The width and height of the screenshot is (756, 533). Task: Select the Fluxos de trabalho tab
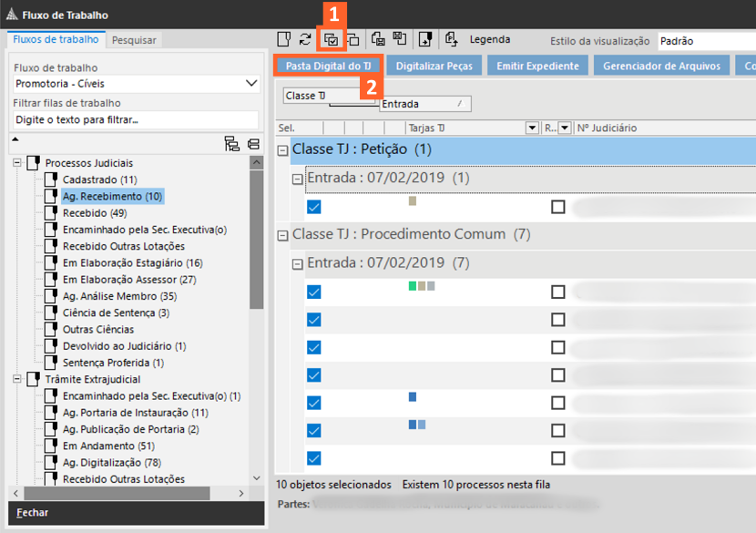click(x=56, y=40)
